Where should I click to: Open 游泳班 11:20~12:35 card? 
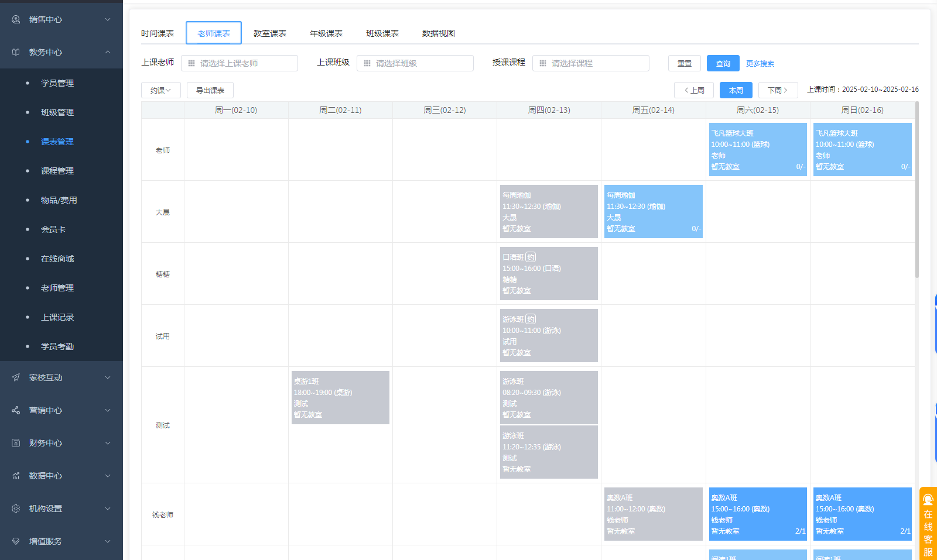pyautogui.click(x=549, y=452)
